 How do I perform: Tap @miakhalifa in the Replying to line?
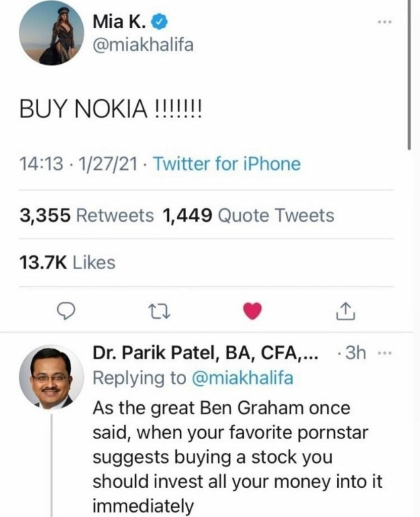tap(242, 379)
